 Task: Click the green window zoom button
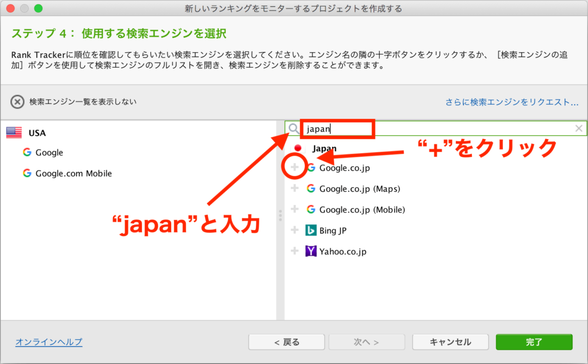(38, 8)
